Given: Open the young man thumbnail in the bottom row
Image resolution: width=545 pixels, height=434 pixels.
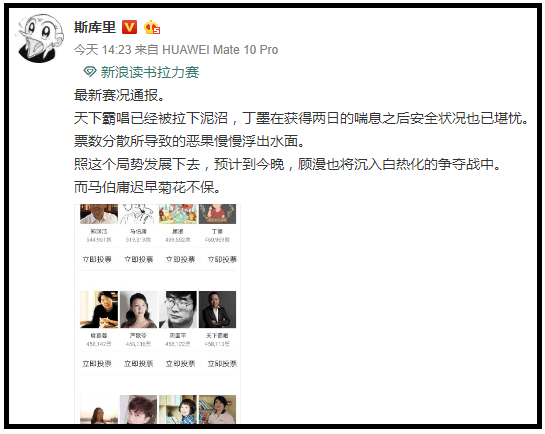Looking at the screenshot, I should 138,409.
